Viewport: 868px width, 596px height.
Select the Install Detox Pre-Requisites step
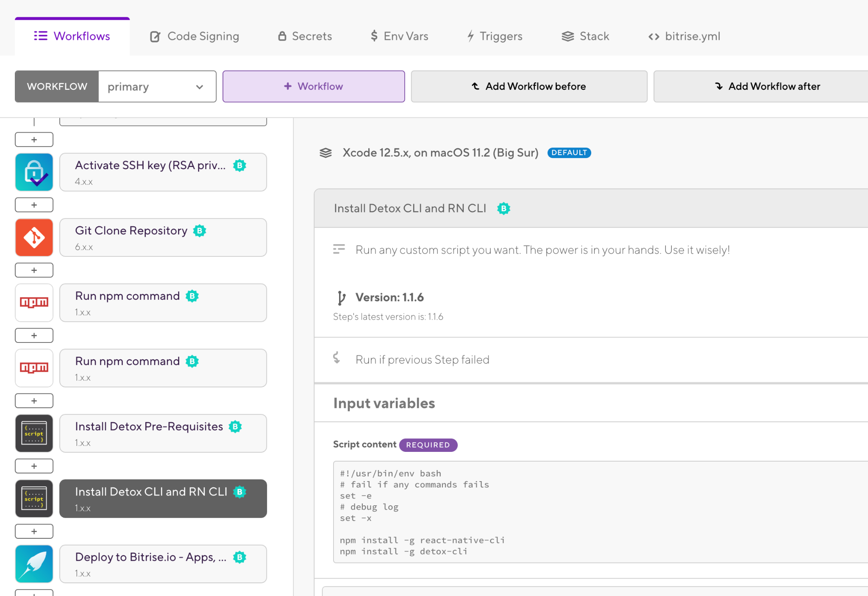coord(163,433)
